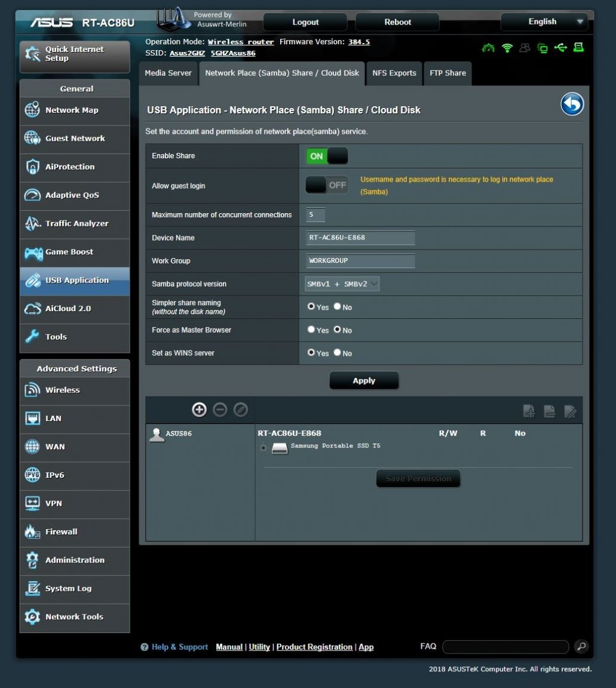Click the AiMesh/LAN status icon
The width and height of the screenshot is (616, 688).
543,48
